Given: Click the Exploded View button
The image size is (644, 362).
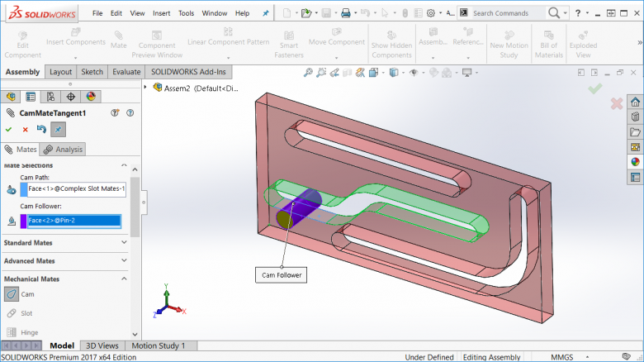Looking at the screenshot, I should 583,45.
